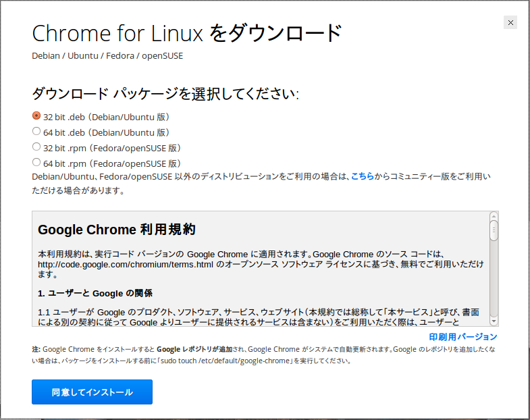
Task: Click the terms box scrollbar thumb
Action: click(x=494, y=230)
